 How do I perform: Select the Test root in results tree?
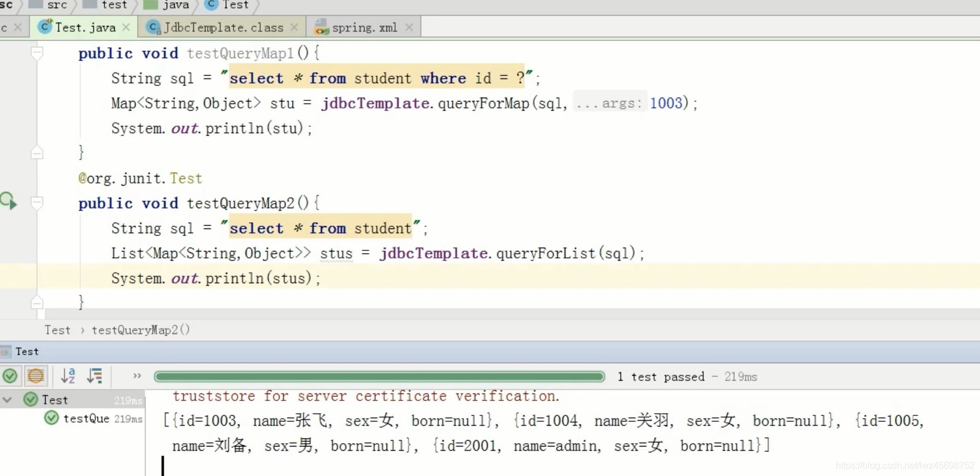pyautogui.click(x=55, y=399)
